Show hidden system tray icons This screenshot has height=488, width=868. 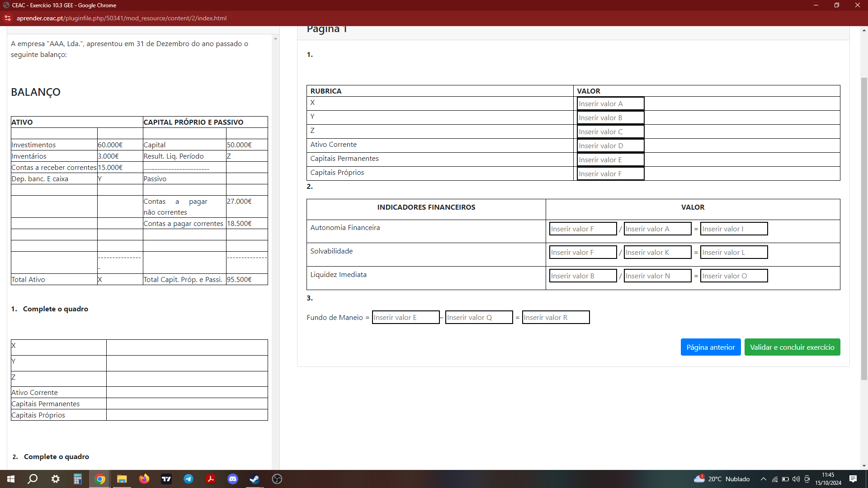(x=764, y=479)
